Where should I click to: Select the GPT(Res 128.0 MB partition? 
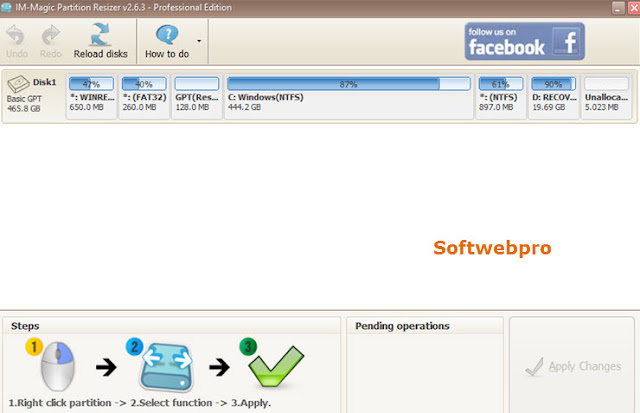pos(197,97)
